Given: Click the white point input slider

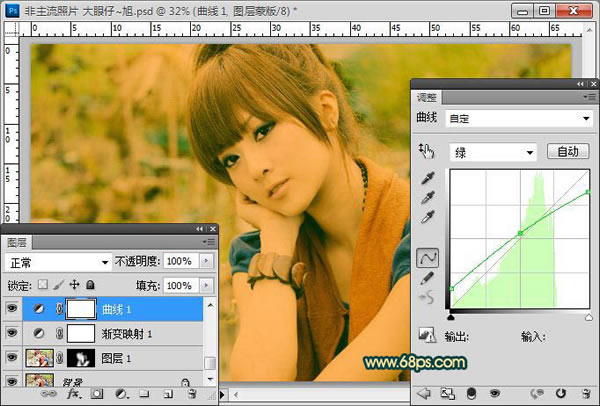Looking at the screenshot, I should pyautogui.click(x=589, y=317).
